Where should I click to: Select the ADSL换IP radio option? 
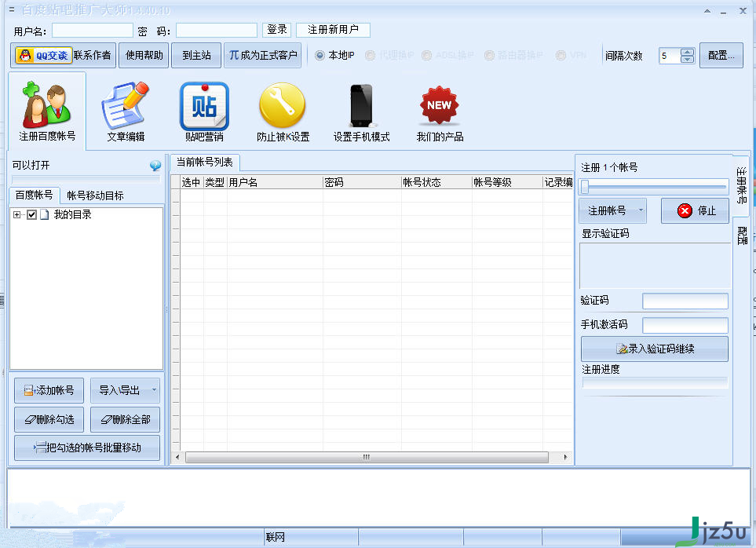coord(426,56)
